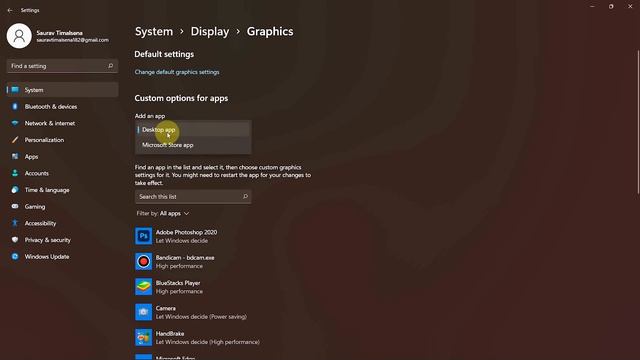
Task: Select Camera entry text
Action: [166, 308]
